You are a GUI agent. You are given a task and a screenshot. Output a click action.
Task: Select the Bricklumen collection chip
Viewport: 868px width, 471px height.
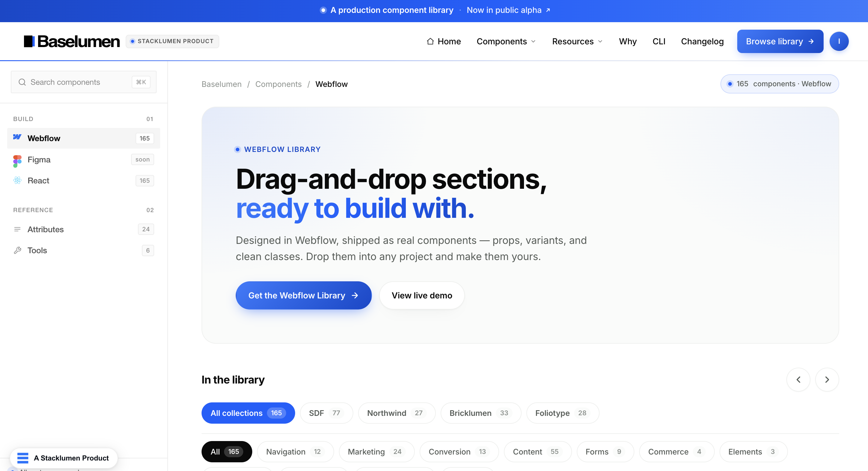click(x=481, y=413)
